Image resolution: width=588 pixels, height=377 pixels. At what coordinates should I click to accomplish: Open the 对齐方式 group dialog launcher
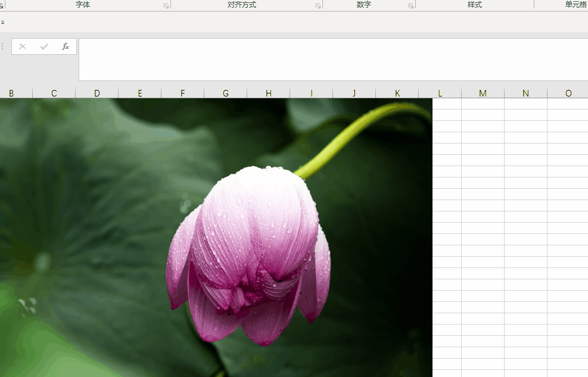[318, 5]
